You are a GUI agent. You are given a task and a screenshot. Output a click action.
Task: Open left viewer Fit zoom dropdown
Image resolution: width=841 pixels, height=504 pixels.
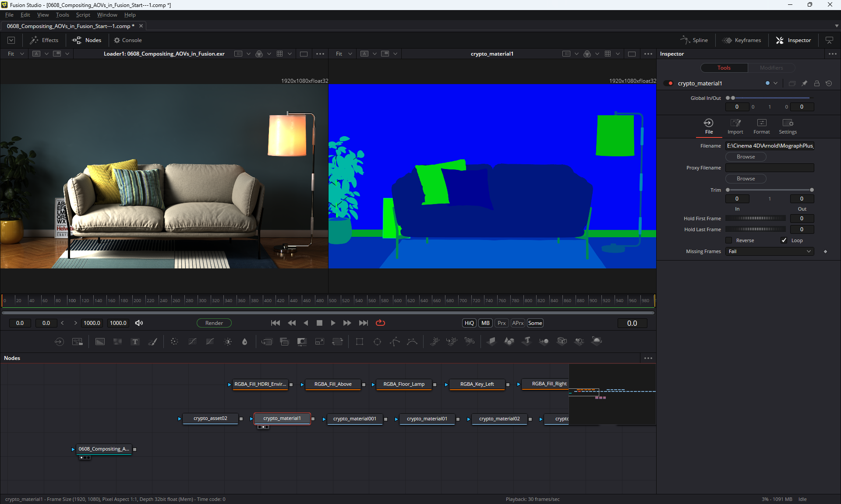(x=16, y=54)
